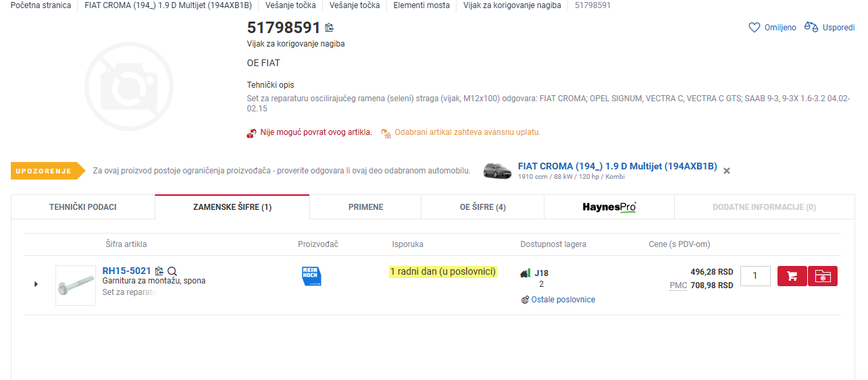
Task: Click the FIAT CROMA car thumbnail
Action: [498, 171]
